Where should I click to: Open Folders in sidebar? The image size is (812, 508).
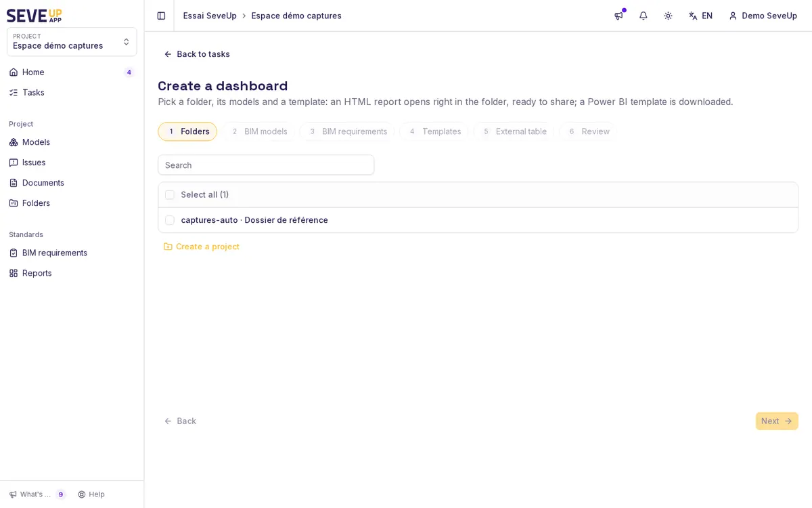click(x=72, y=203)
